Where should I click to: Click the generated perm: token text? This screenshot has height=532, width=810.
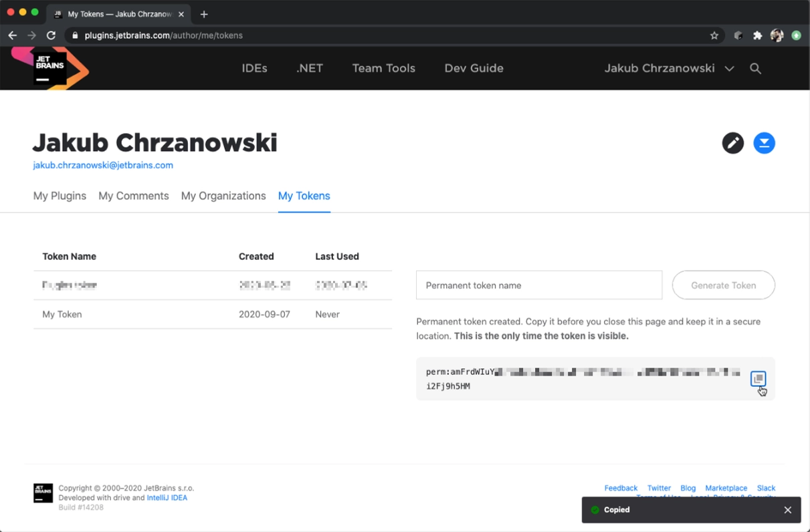coord(583,379)
